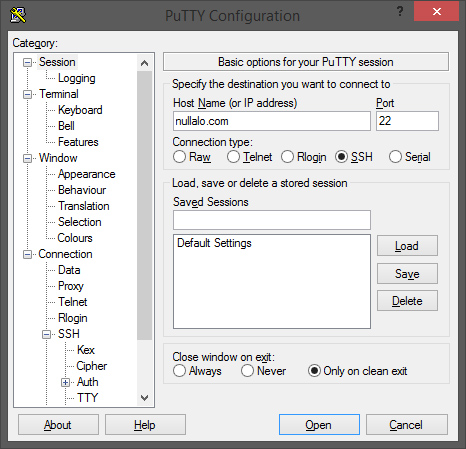Click the Delete session button

pyautogui.click(x=407, y=301)
